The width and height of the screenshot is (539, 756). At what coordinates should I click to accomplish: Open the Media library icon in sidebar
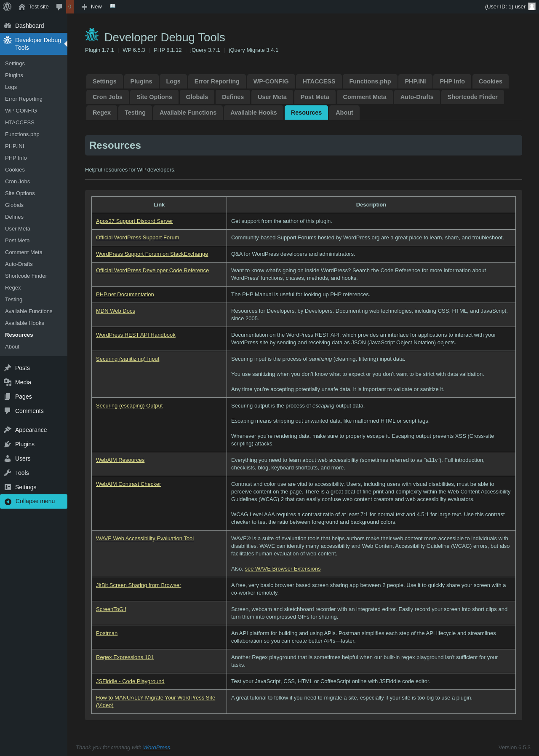tap(8, 382)
